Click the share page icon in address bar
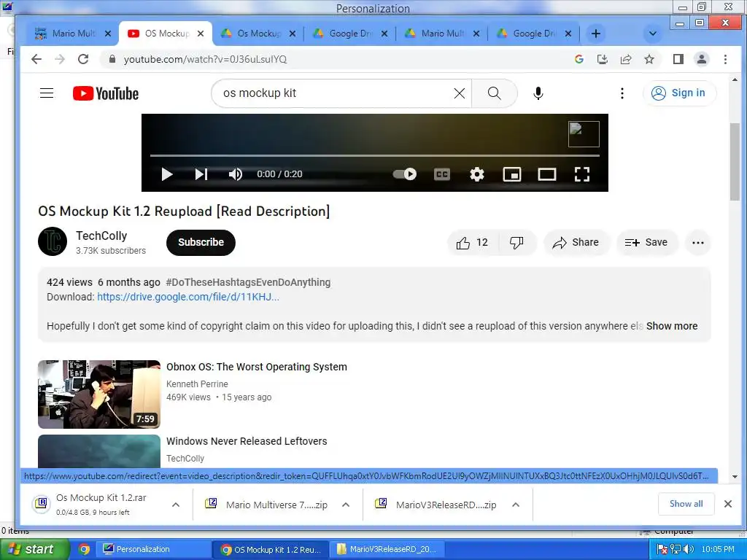 (x=625, y=59)
